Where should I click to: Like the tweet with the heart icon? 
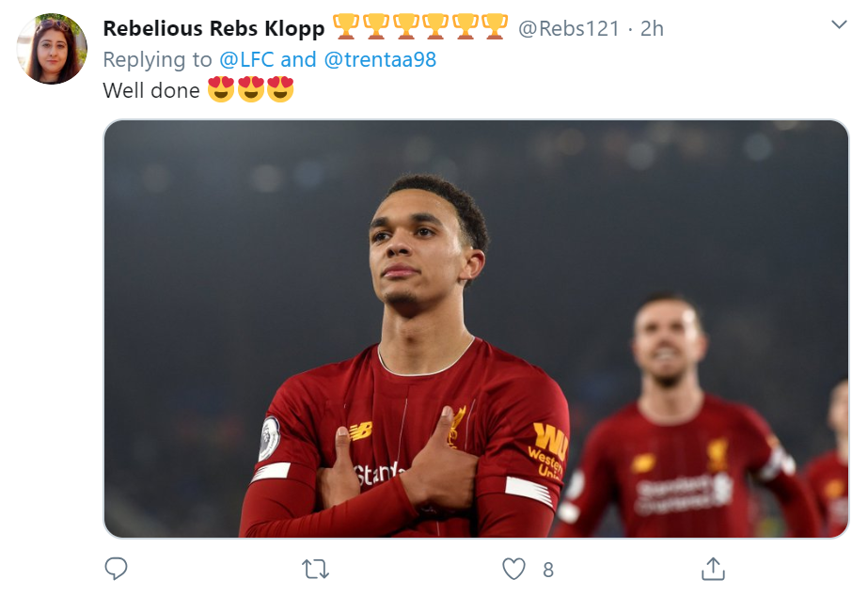513,567
